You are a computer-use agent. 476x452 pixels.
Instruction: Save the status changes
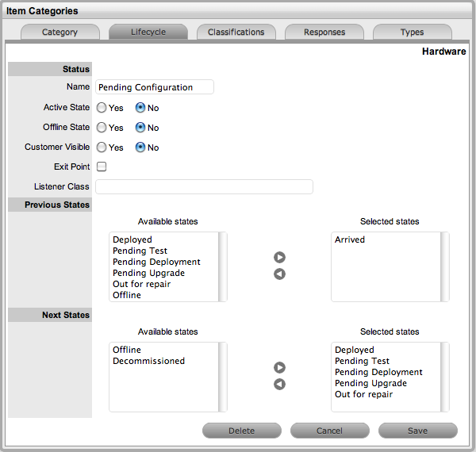pyautogui.click(x=418, y=431)
